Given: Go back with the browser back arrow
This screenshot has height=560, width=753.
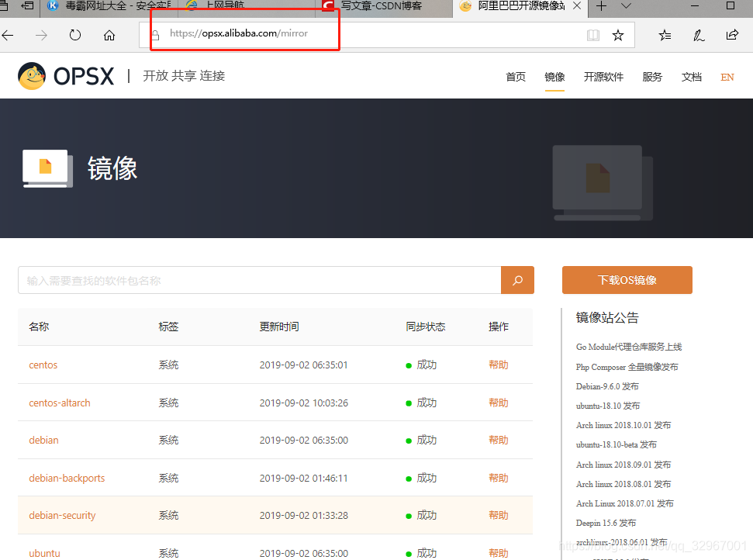Looking at the screenshot, I should 7,35.
